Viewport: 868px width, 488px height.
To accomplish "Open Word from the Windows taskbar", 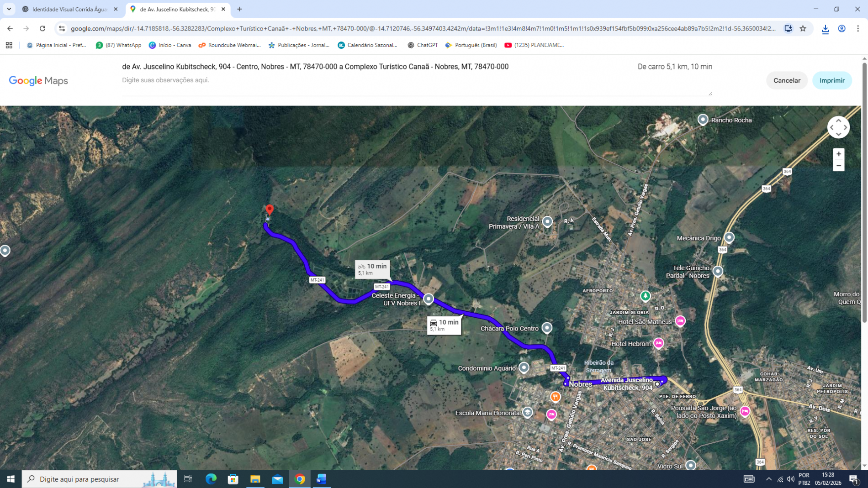I will point(322,479).
